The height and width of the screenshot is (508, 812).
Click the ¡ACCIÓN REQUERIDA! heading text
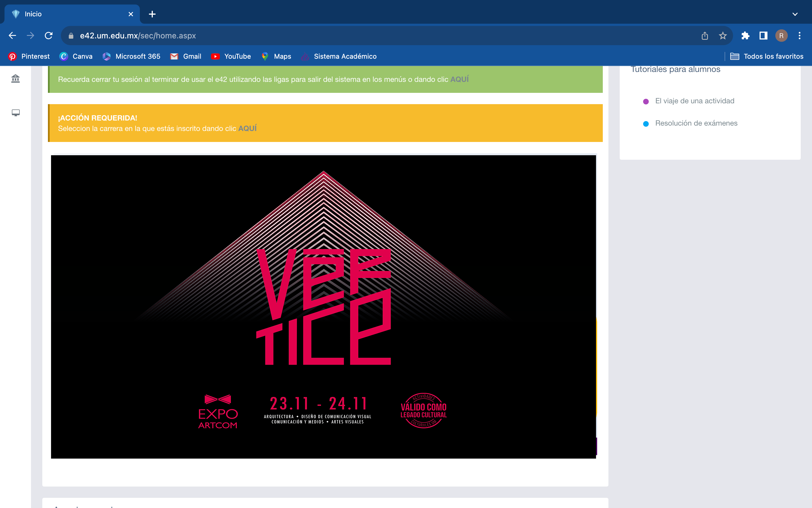point(98,118)
